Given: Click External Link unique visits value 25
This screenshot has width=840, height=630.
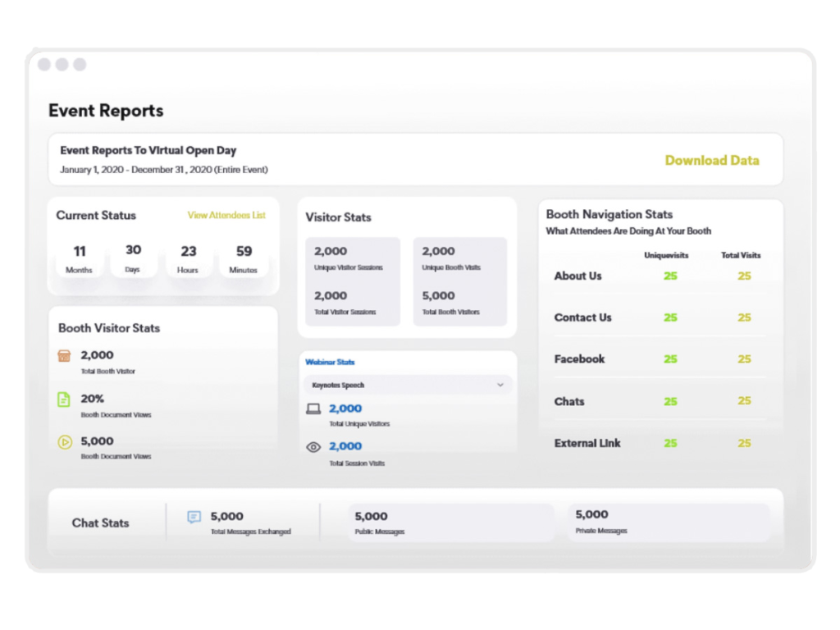Looking at the screenshot, I should click(671, 443).
